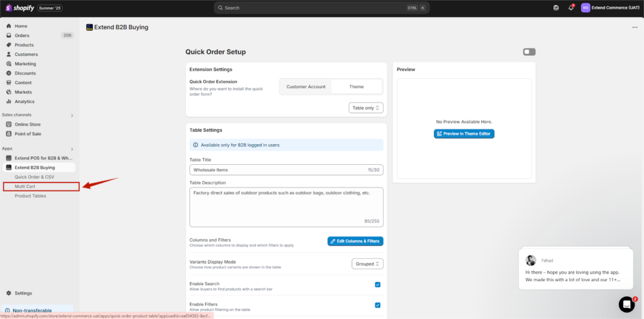The width and height of the screenshot is (644, 319).
Task: Toggle the Quick Order Setup switch
Action: (529, 52)
